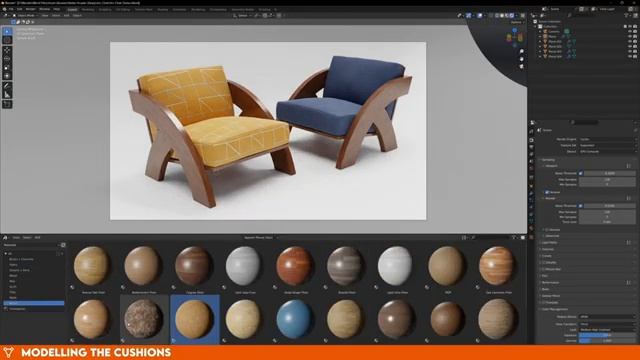Toggle Viewport Noise Threshold checkbox
This screenshot has width=640, height=360.
click(x=580, y=173)
